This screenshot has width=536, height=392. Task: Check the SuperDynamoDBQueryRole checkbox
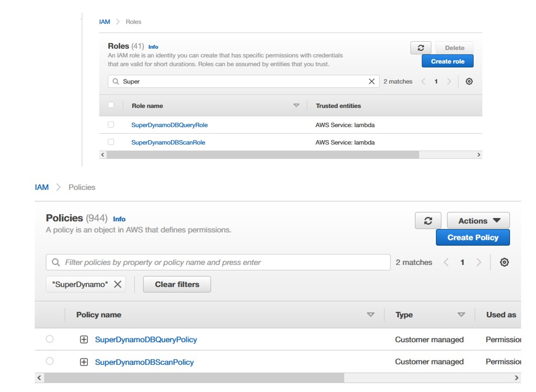pos(111,124)
